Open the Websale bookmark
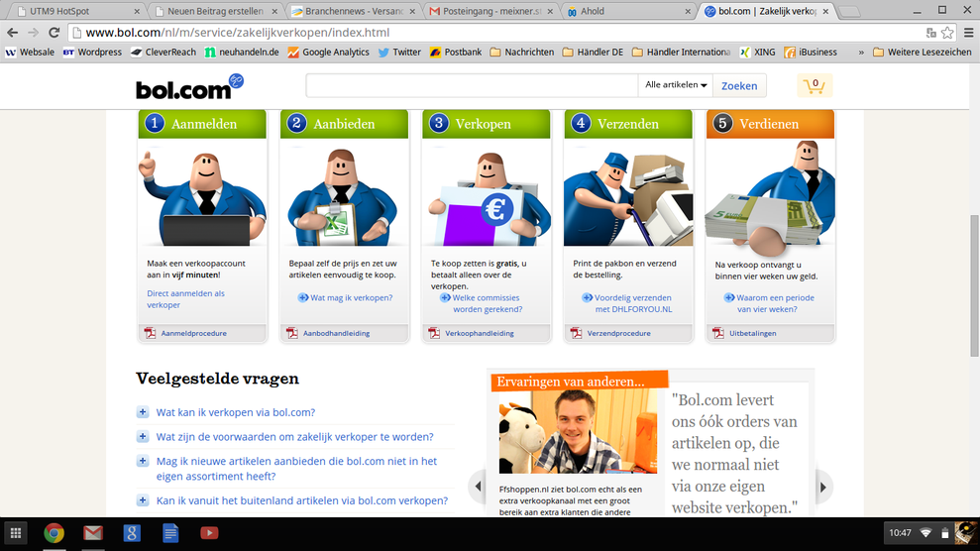The height and width of the screenshot is (551, 980). [x=30, y=53]
